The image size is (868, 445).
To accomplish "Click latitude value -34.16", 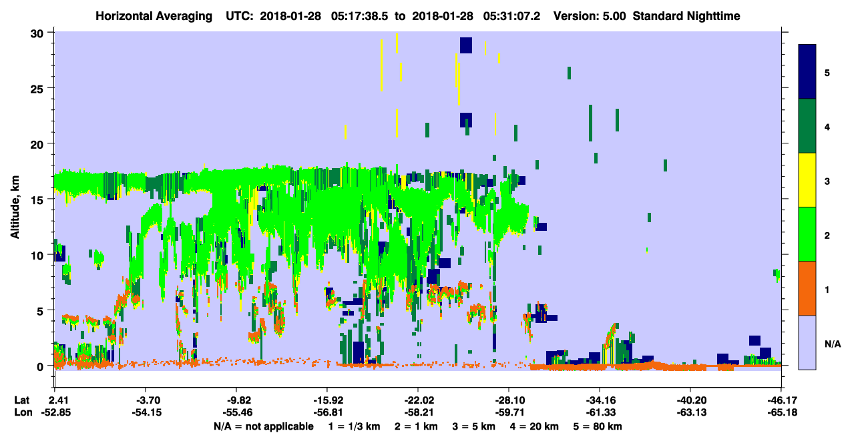I will (x=600, y=400).
